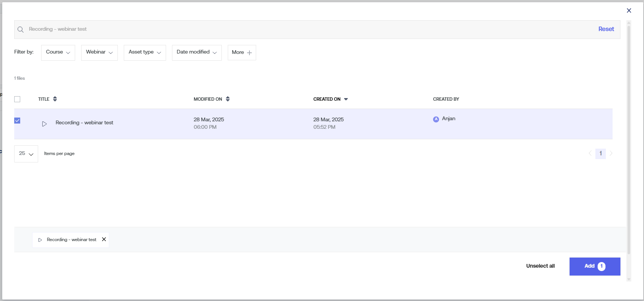Sort the list by the Title column arrows
This screenshot has width=644, height=301.
tap(55, 99)
